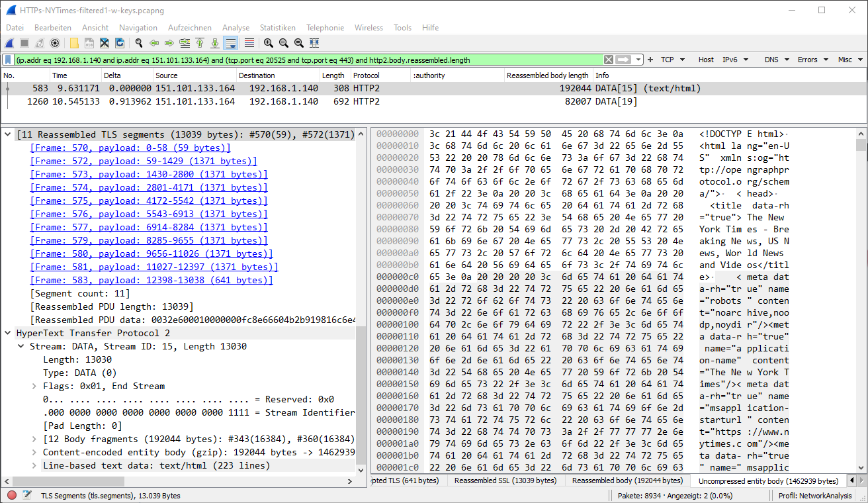Open the Datei menu
Viewport: 868px width, 503px height.
pos(15,28)
